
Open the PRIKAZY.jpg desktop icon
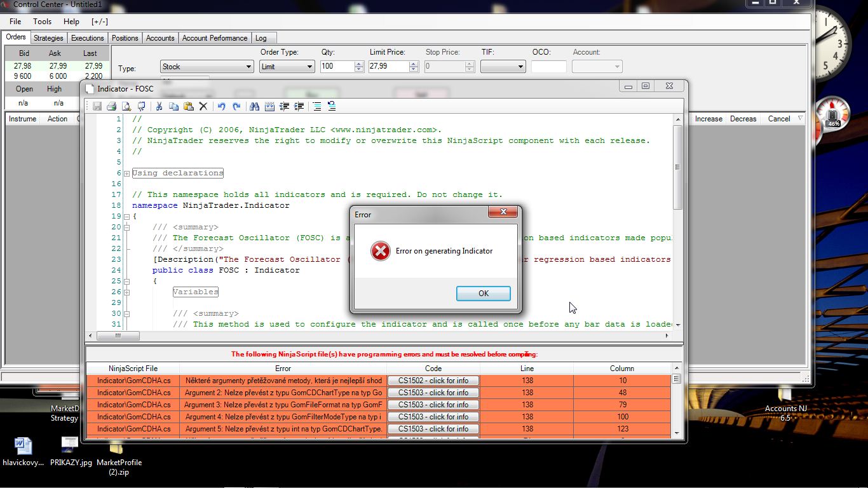click(x=71, y=452)
